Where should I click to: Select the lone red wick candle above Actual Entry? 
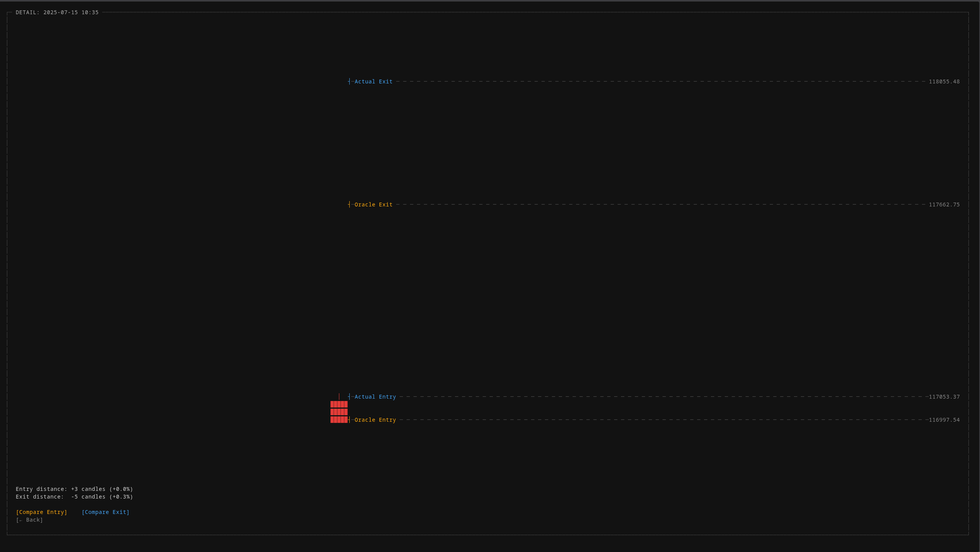(339, 396)
